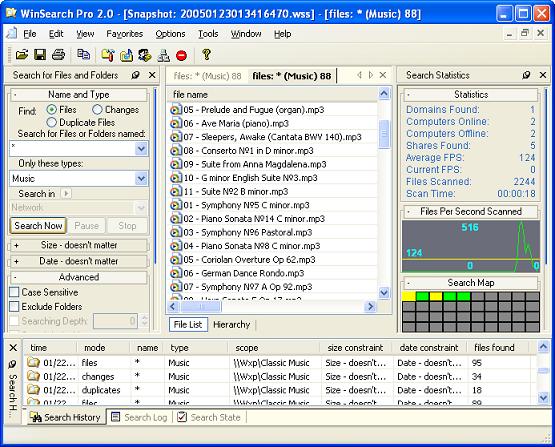Pin the Search Statistics panel
555x447 pixels.
[526, 75]
